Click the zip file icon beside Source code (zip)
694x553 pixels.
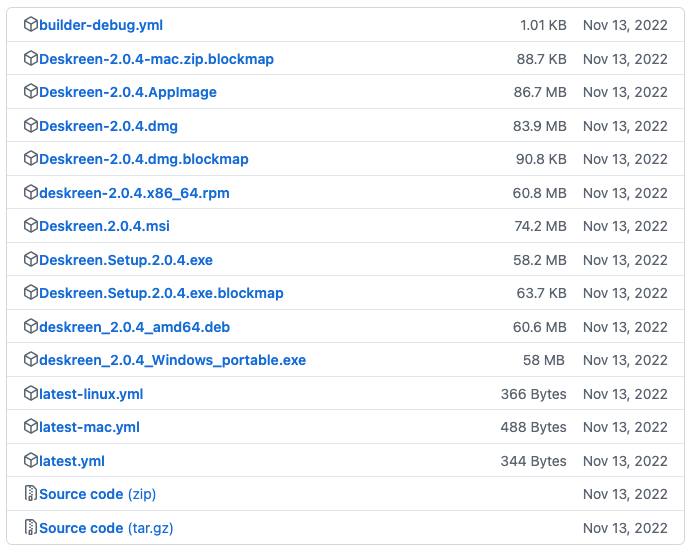[x=31, y=493]
